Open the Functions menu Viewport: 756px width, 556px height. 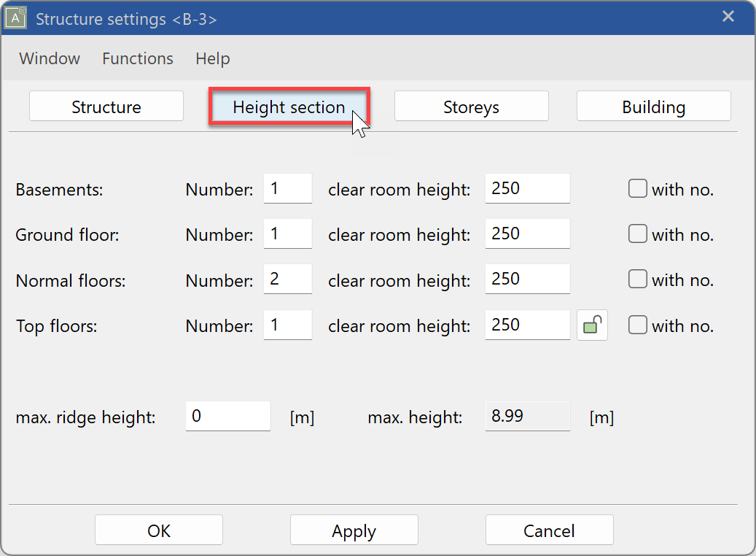(137, 58)
